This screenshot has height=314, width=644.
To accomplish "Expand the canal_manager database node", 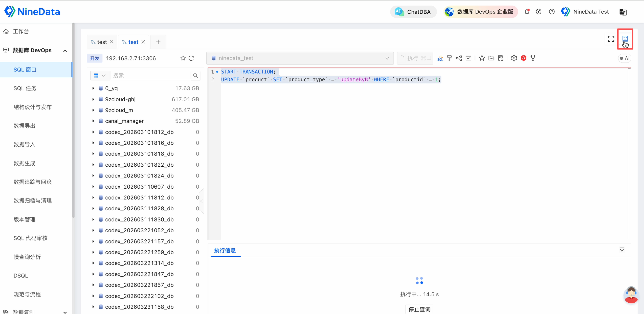I will pos(93,121).
